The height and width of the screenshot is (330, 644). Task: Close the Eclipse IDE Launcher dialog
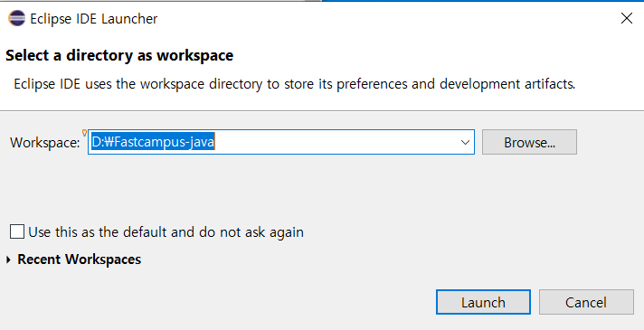click(x=626, y=18)
